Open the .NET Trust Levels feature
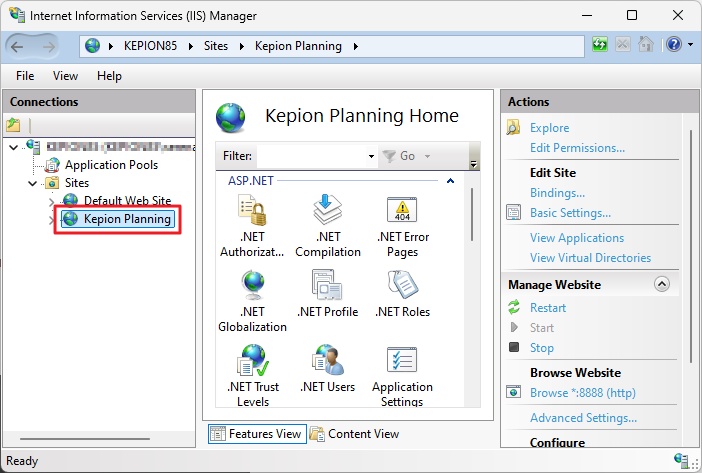This screenshot has height=473, width=702. click(x=253, y=375)
